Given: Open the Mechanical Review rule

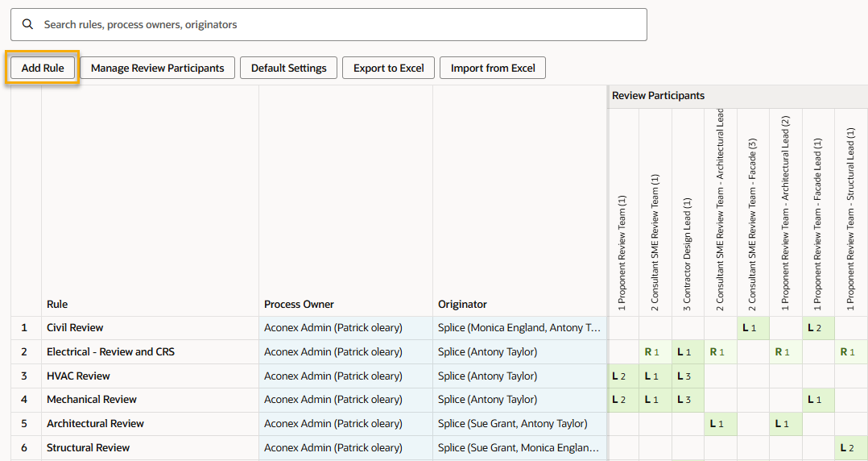Looking at the screenshot, I should click(x=92, y=400).
